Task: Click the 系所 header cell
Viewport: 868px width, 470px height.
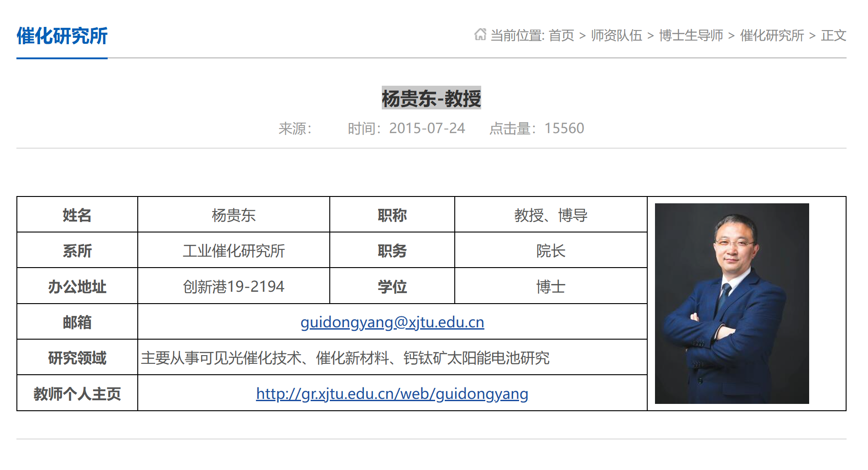Action: (77, 250)
